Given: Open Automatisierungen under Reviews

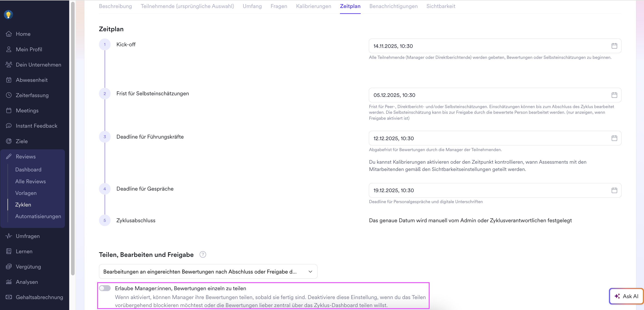Looking at the screenshot, I should pyautogui.click(x=38, y=216).
